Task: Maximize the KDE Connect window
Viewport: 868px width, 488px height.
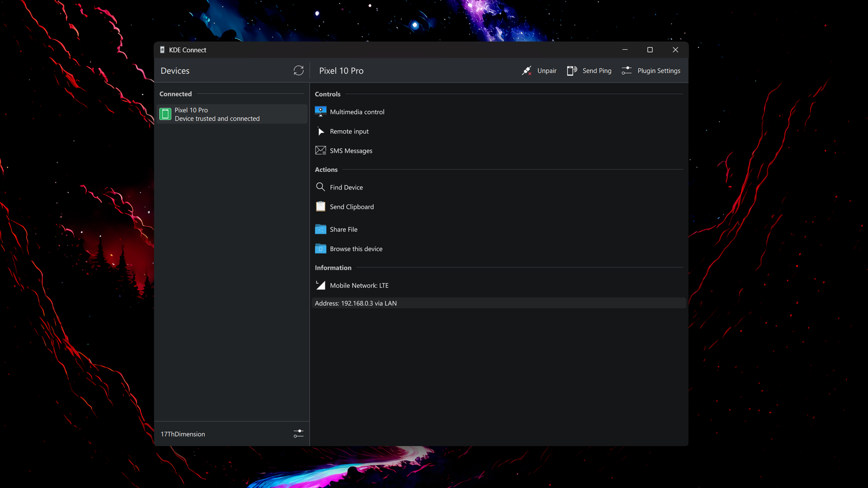Action: (x=650, y=50)
